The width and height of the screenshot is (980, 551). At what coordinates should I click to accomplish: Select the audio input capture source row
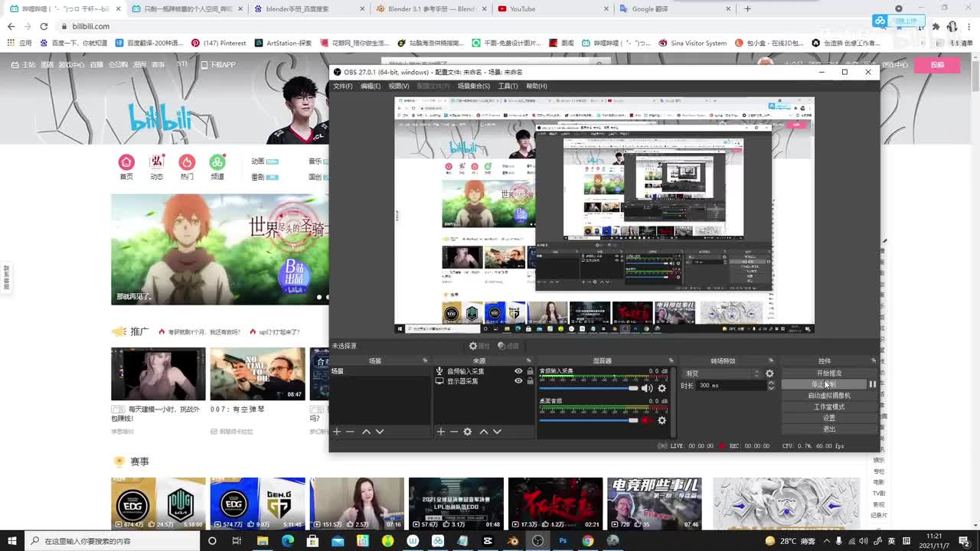point(484,371)
